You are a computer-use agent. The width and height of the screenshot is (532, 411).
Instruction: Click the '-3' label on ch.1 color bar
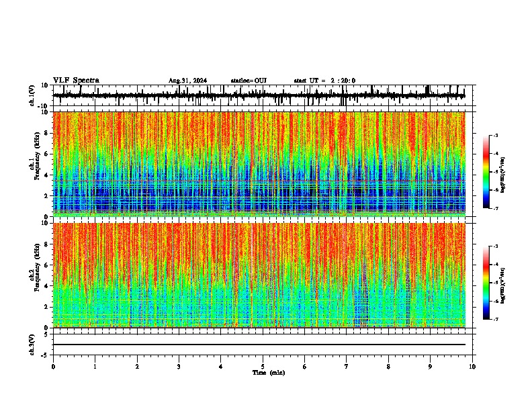pos(496,135)
